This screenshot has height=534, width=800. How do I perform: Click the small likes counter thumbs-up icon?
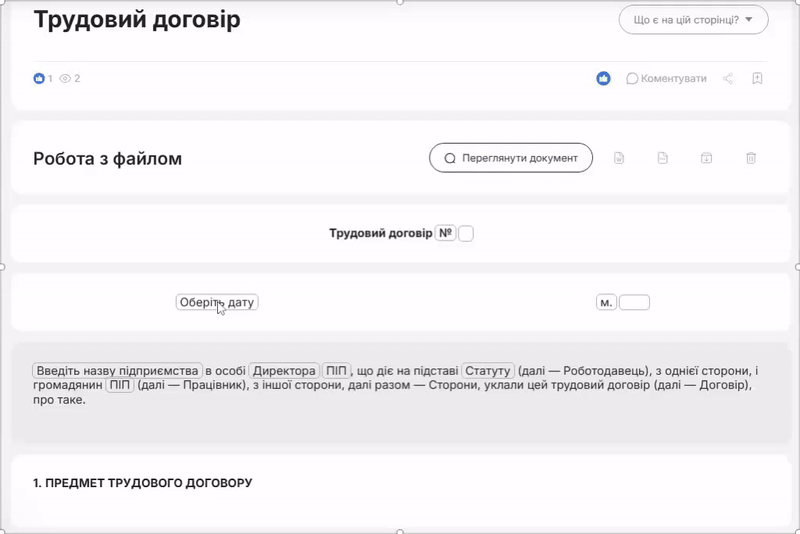39,78
